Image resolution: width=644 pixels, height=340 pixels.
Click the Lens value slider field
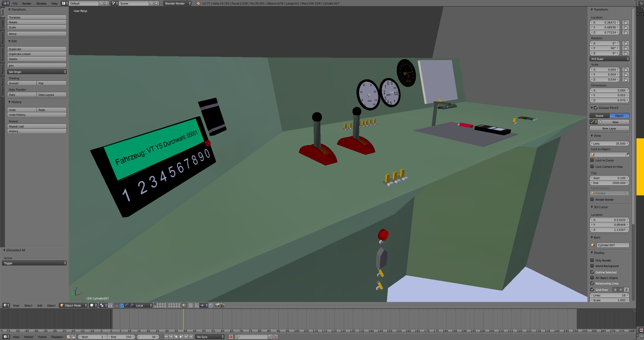[x=609, y=143]
